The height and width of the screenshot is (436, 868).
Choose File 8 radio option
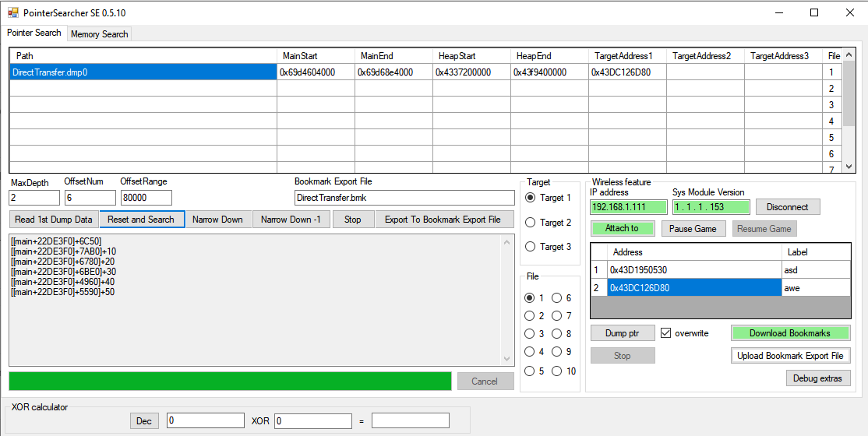point(557,334)
